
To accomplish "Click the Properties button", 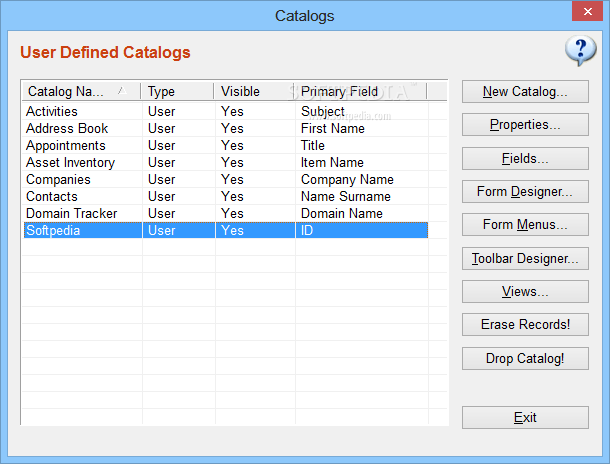I will click(525, 125).
